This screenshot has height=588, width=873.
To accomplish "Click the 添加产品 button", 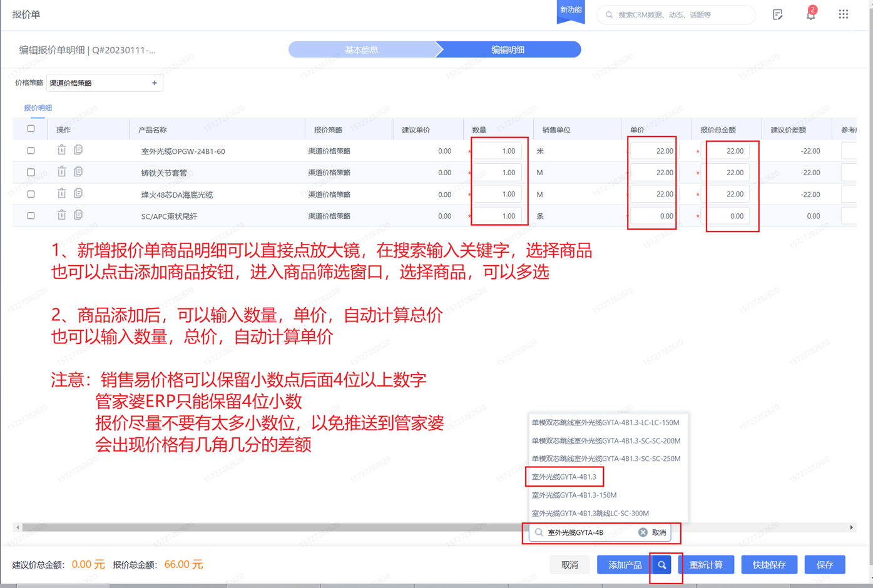I will 625,565.
